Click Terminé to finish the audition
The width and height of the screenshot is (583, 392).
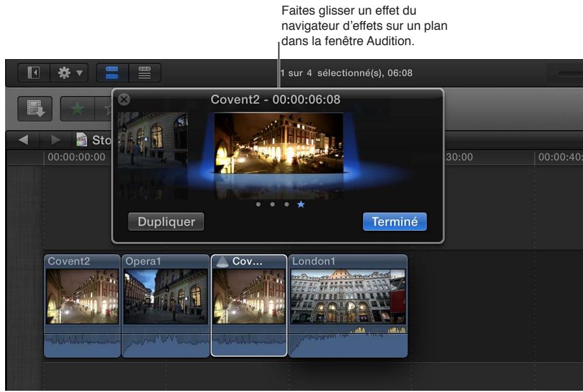[x=394, y=222]
